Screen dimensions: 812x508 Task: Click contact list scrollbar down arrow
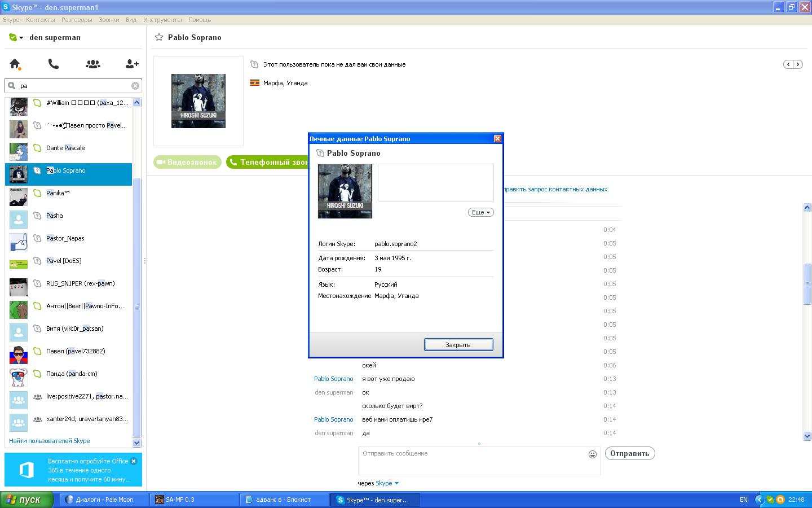[x=136, y=443]
